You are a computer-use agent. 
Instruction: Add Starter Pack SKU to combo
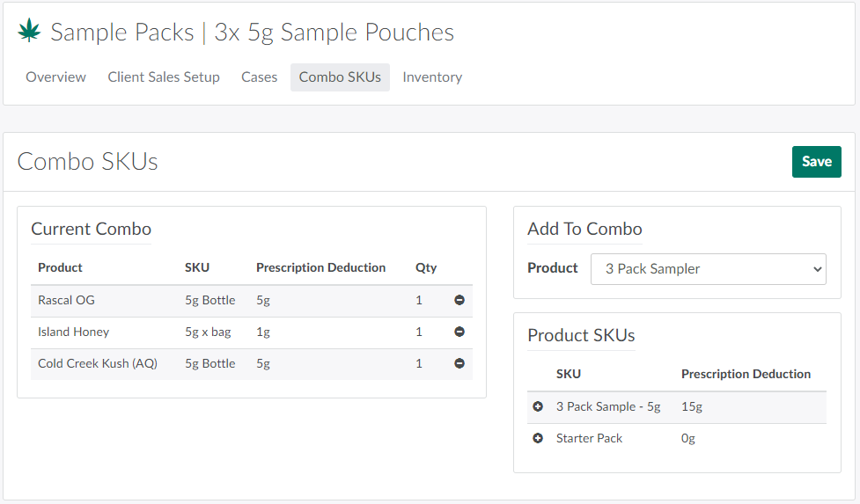pyautogui.click(x=538, y=439)
